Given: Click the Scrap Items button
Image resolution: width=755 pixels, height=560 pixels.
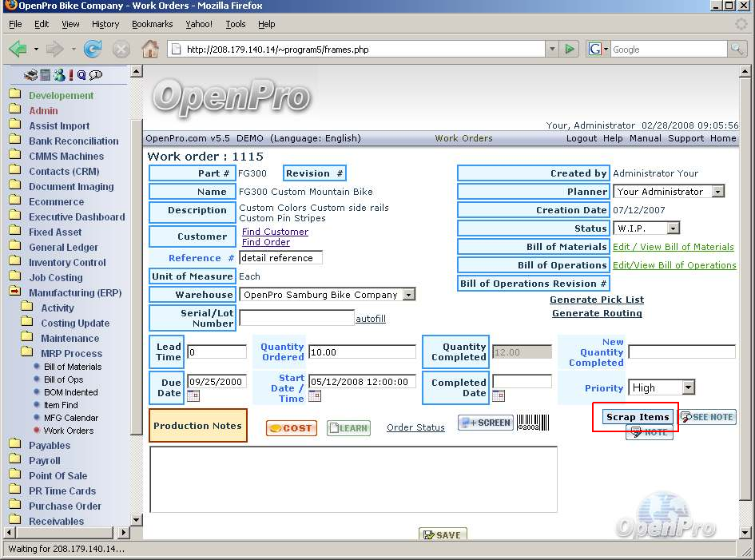Looking at the screenshot, I should pyautogui.click(x=637, y=417).
